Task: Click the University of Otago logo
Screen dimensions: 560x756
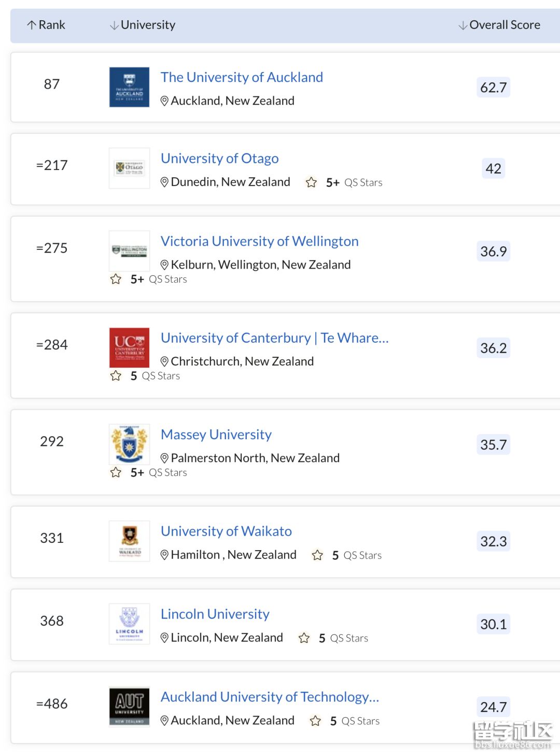Action: 129,168
